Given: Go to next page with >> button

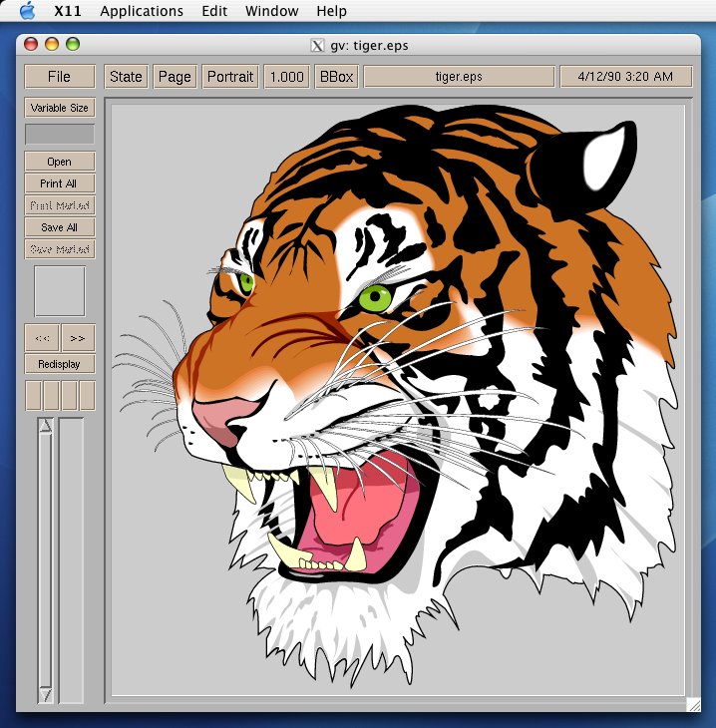Looking at the screenshot, I should point(78,338).
